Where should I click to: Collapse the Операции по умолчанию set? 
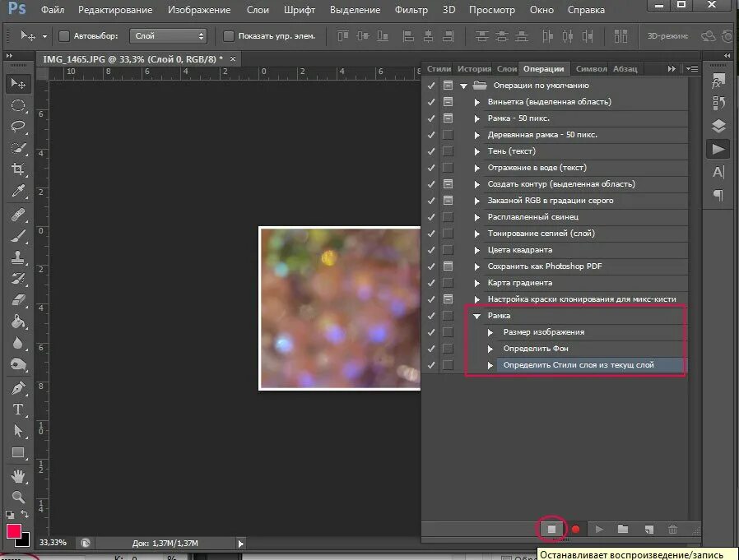pos(464,86)
